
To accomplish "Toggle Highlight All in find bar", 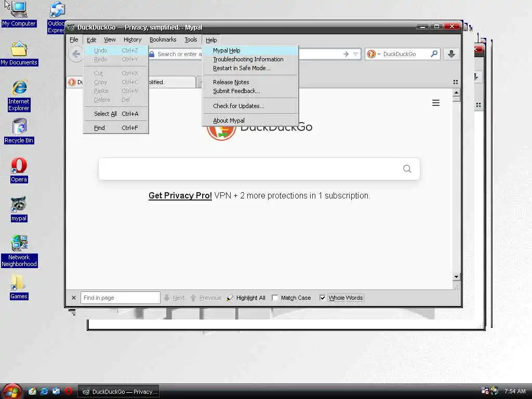I will tap(246, 298).
